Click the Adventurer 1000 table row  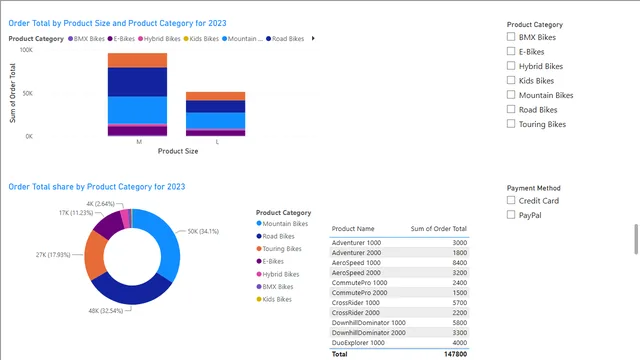pos(399,242)
